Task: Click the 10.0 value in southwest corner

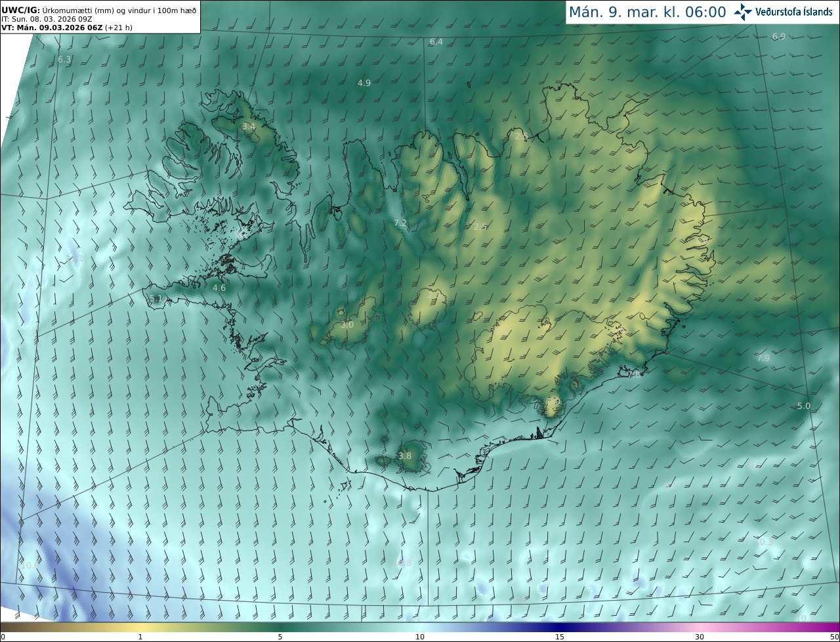Action: pyautogui.click(x=30, y=565)
